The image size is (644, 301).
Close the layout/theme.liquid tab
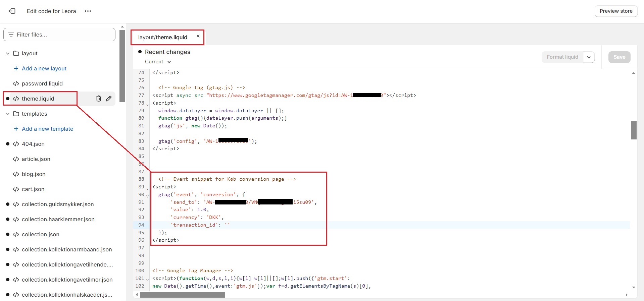tap(198, 36)
